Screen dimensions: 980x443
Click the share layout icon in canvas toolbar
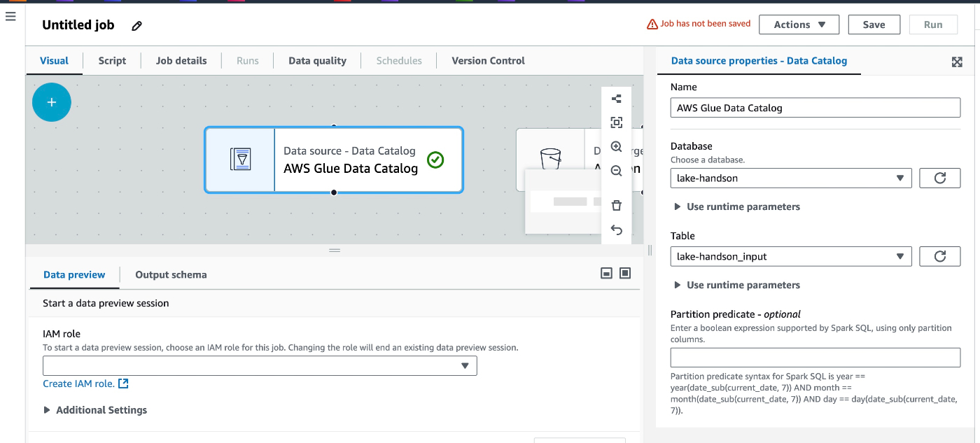[616, 99]
